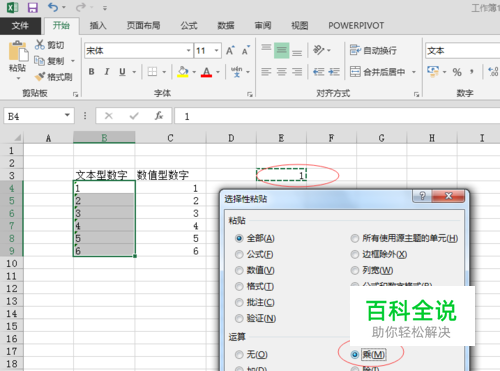The width and height of the screenshot is (500, 371).
Task: Select the 列宽(W) radio option
Action: click(355, 270)
